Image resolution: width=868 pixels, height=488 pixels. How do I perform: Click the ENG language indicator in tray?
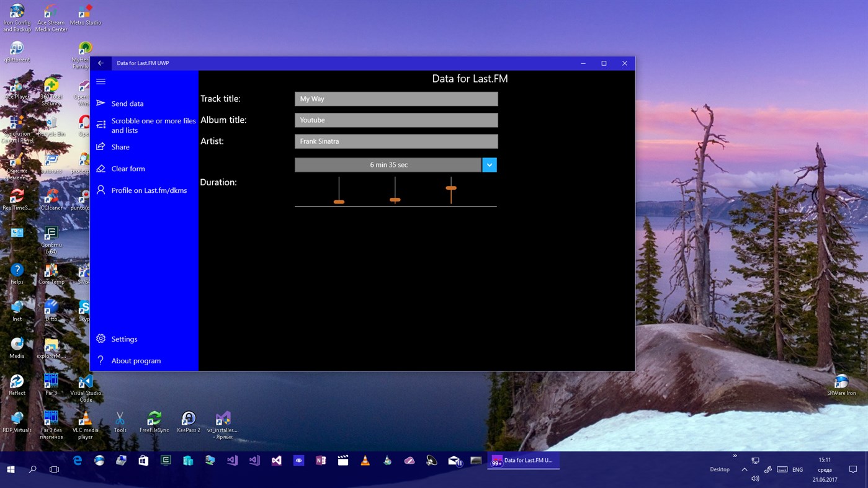coord(798,469)
